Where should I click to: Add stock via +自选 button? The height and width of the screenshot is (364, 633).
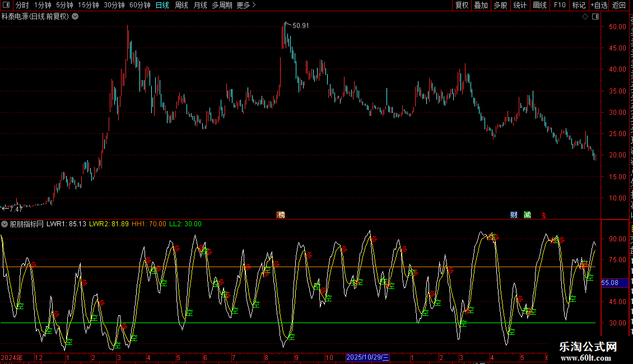599,5
